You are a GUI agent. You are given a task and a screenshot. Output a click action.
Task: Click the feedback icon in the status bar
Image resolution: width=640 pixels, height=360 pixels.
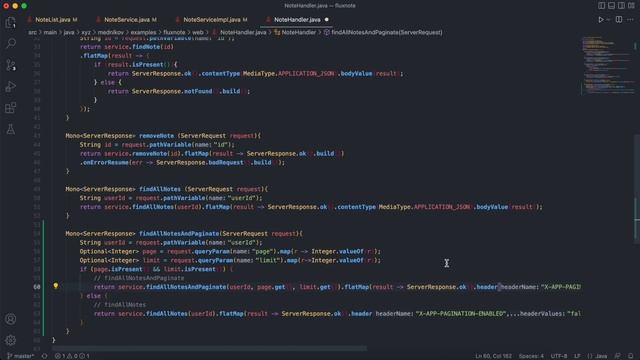[x=618, y=356]
